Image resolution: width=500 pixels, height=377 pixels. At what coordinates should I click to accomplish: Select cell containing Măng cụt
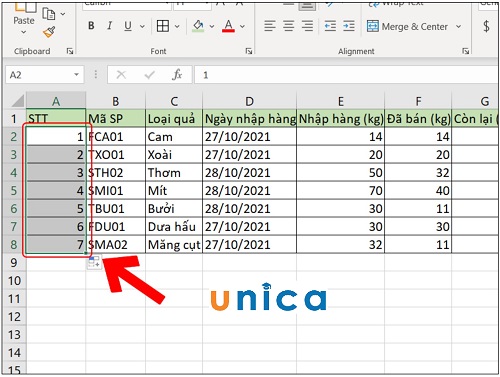point(174,244)
